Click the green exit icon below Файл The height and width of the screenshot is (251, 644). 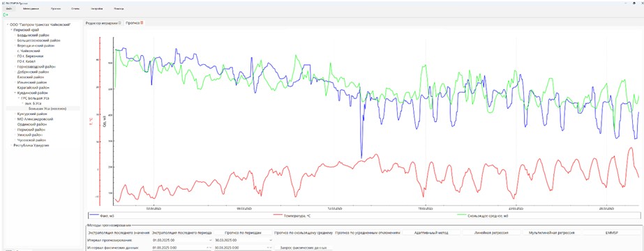pyautogui.click(x=6, y=15)
